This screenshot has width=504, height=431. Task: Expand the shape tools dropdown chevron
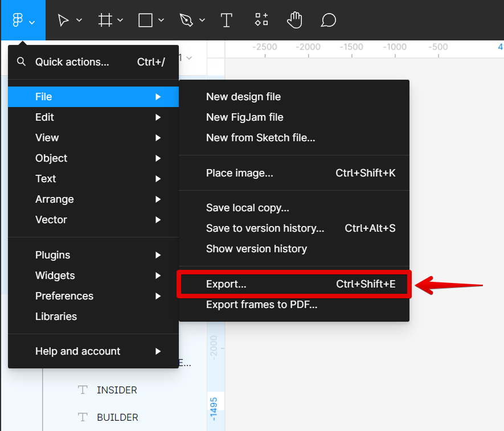point(162,19)
